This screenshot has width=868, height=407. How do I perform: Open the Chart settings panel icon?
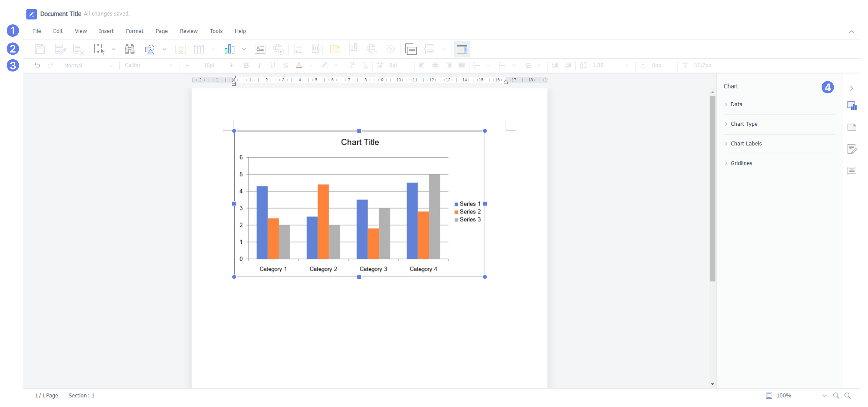[x=852, y=106]
